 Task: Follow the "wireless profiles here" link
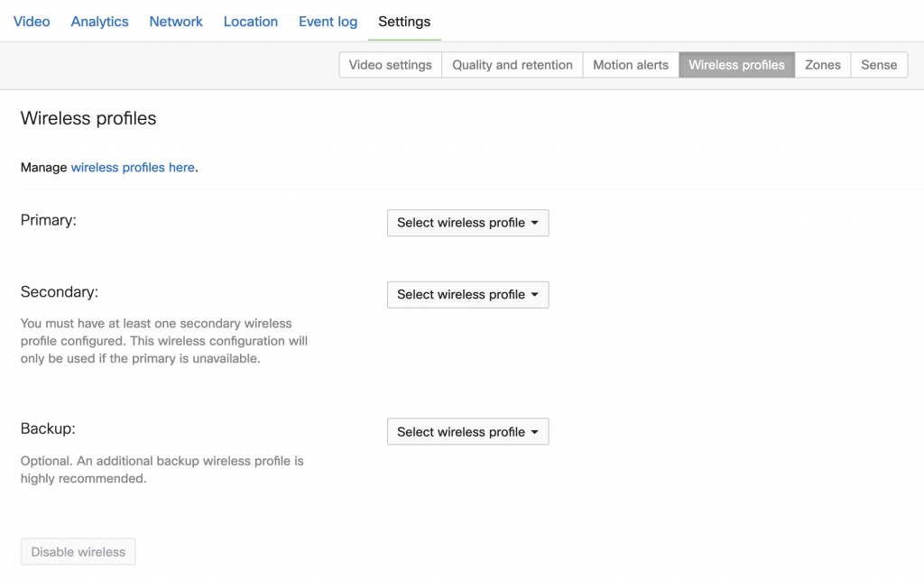coord(133,167)
